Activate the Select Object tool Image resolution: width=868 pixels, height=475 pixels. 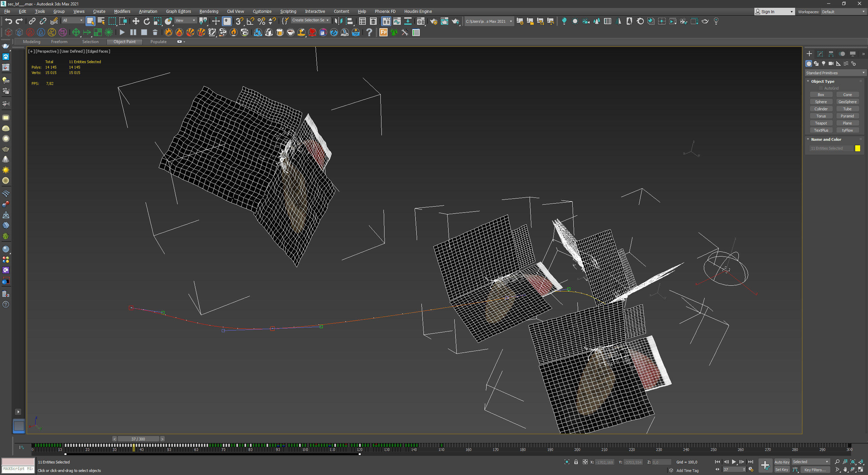coord(90,21)
